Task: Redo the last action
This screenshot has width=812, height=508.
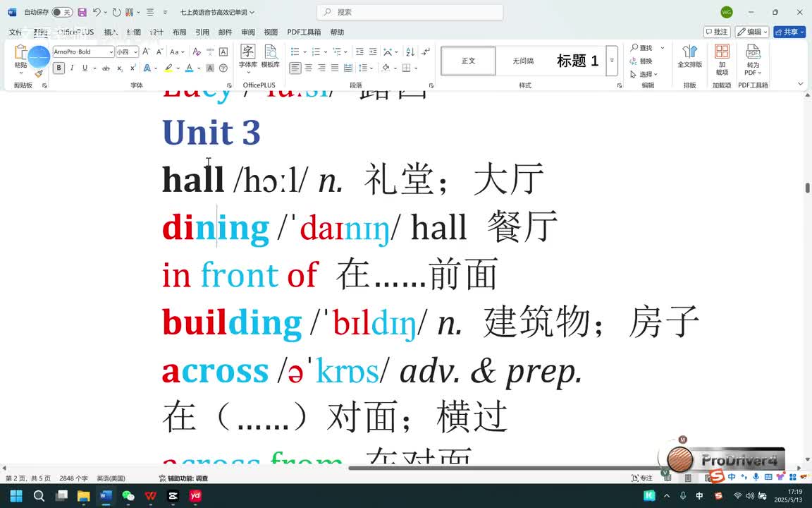Action: tap(116, 12)
